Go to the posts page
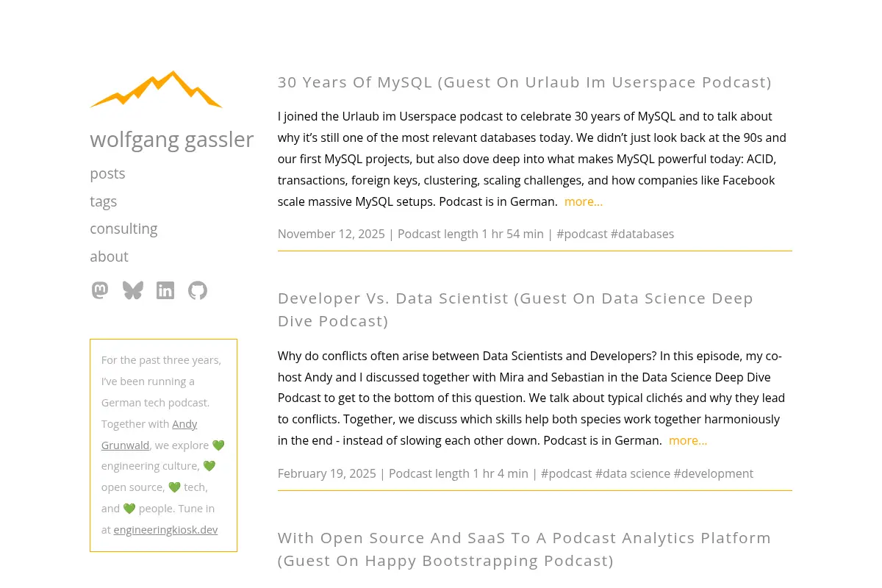 coord(107,173)
